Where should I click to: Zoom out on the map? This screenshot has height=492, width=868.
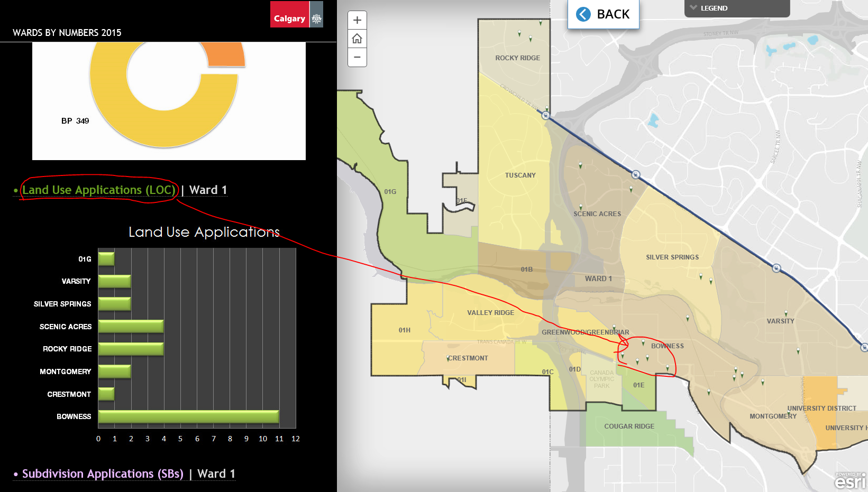pyautogui.click(x=357, y=57)
